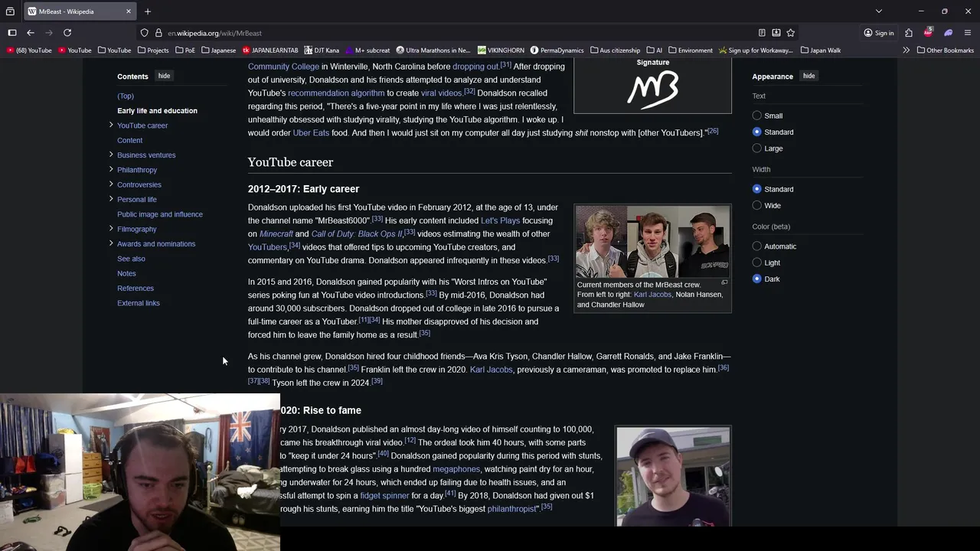
Task: Toggle reader view for this page
Action: [762, 33]
